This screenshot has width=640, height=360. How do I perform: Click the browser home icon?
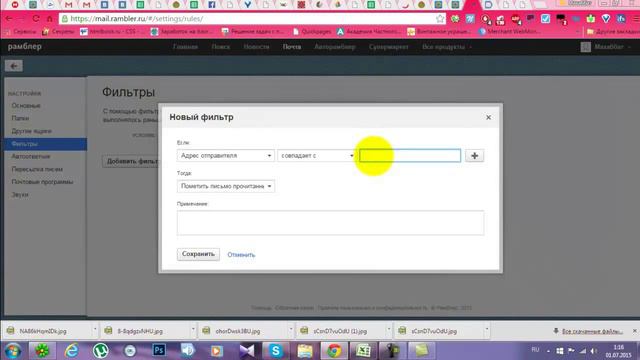click(x=49, y=19)
